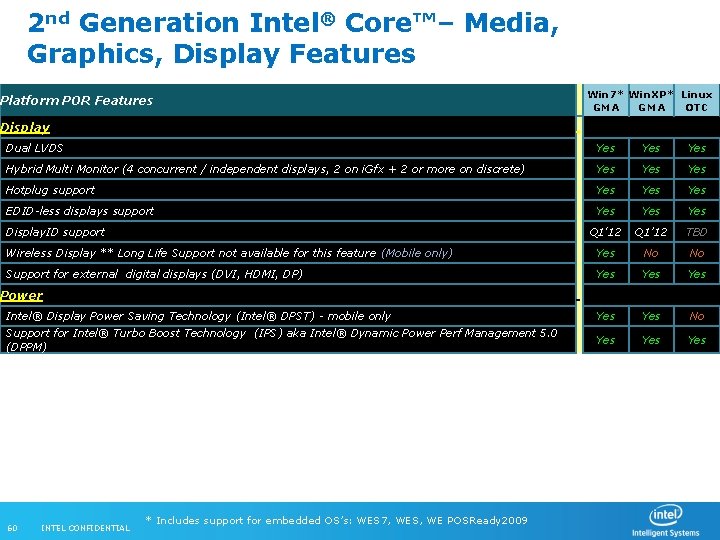Select the "EDID-less displays support" row
The image size is (720, 540).
click(288, 211)
